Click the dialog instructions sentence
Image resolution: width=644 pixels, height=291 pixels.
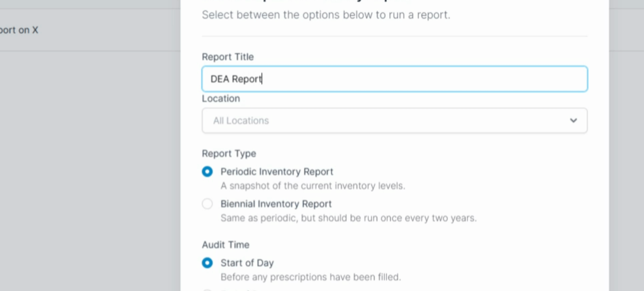[x=326, y=15]
